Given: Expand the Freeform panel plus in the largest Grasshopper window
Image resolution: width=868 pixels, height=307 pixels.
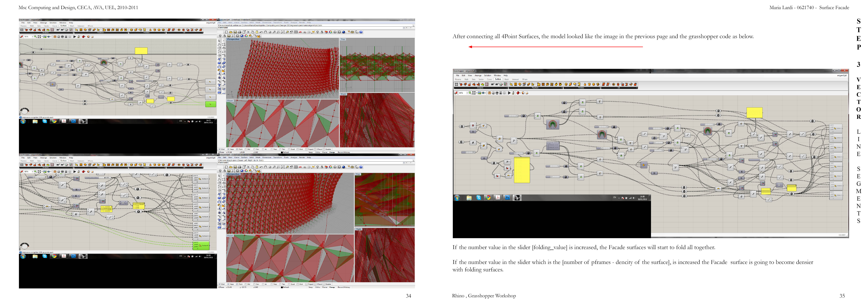Looking at the screenshot, I should click(x=562, y=88).
